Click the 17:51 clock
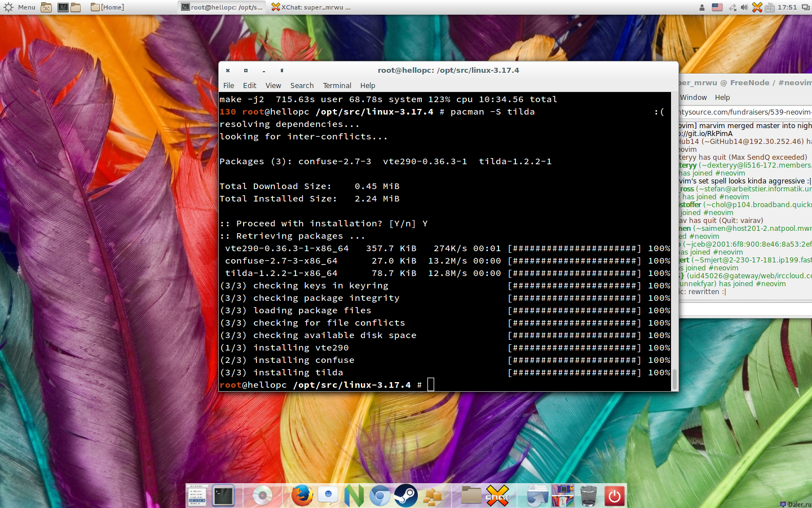 [x=787, y=7]
